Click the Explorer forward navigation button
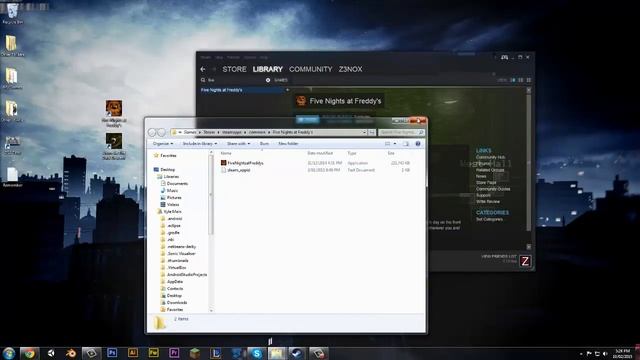This screenshot has height=360, width=640. 162,132
